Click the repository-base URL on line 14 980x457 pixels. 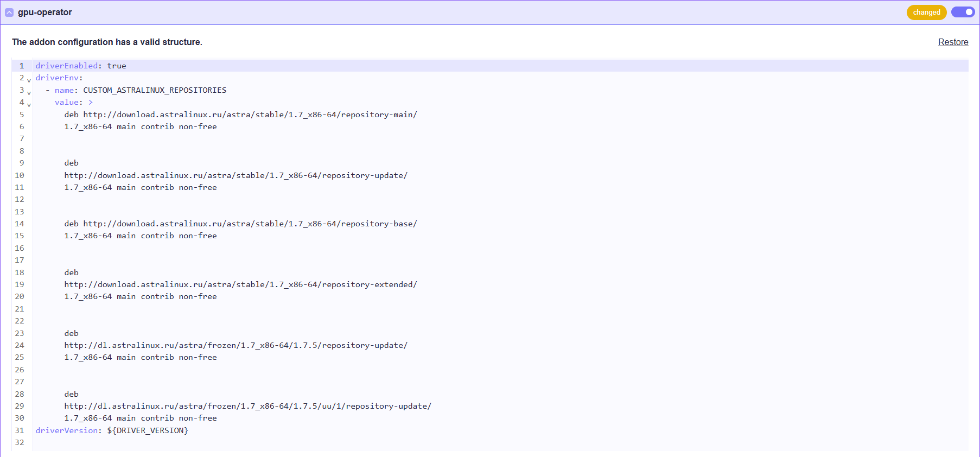[x=250, y=224]
